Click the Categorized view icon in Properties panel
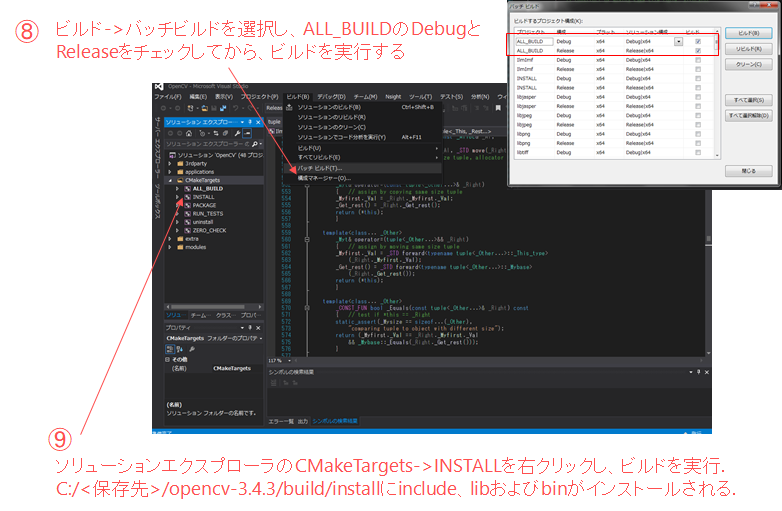The height and width of the screenshot is (511, 782). coord(170,349)
